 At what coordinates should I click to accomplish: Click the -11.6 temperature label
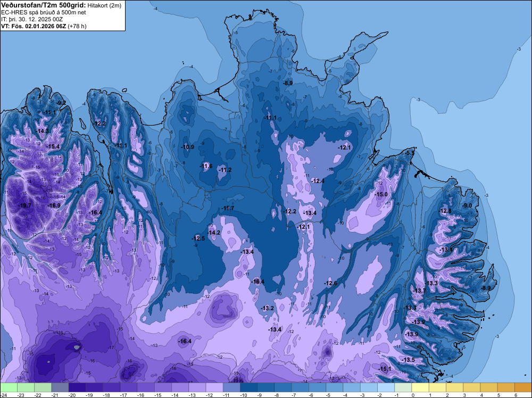pyautogui.click(x=205, y=166)
